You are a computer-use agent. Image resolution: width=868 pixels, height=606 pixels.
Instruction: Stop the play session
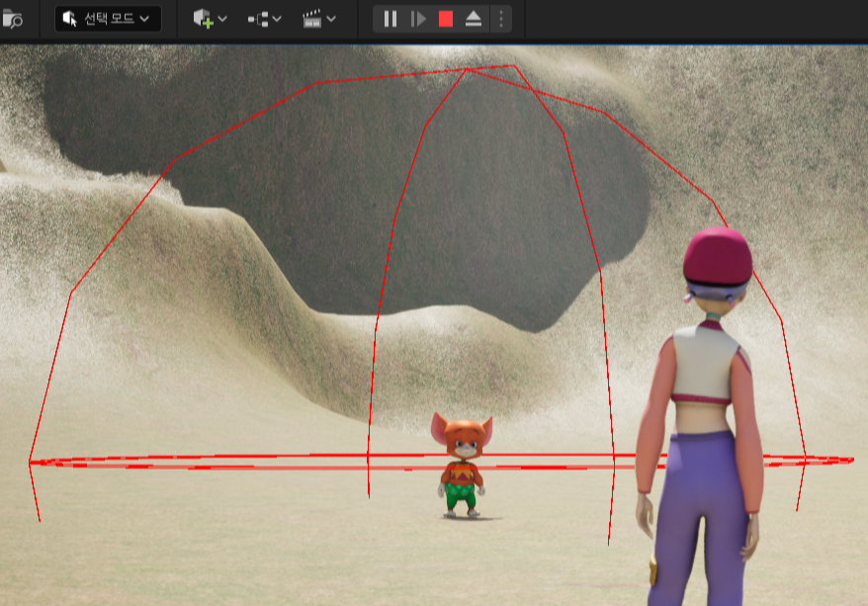point(446,19)
